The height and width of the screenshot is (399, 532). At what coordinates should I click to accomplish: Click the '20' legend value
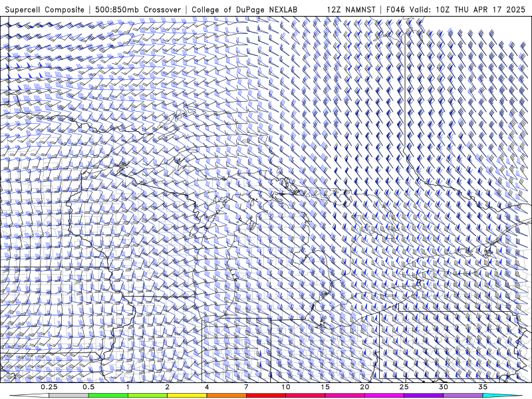(x=364, y=387)
